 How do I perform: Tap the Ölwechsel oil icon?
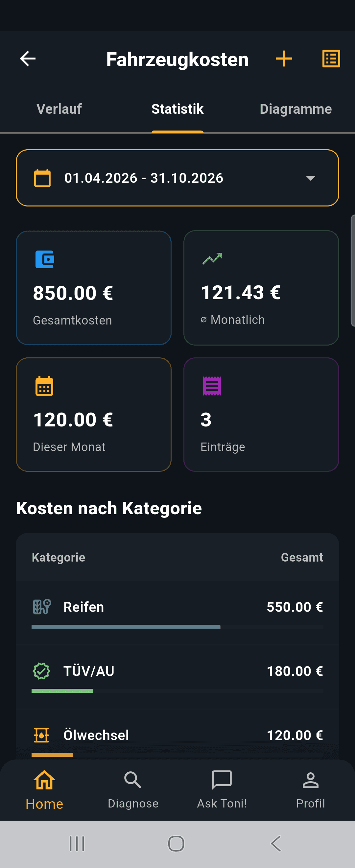click(41, 735)
